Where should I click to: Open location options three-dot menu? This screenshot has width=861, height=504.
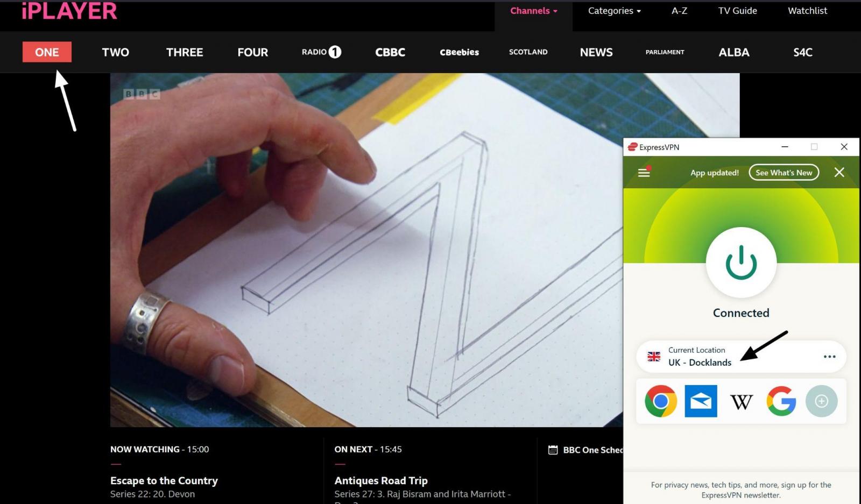829,357
